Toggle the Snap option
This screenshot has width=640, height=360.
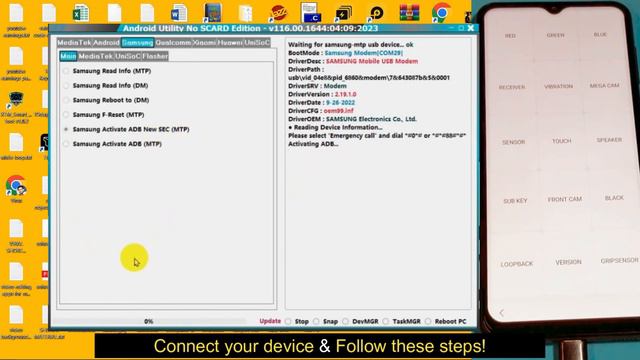point(326,322)
